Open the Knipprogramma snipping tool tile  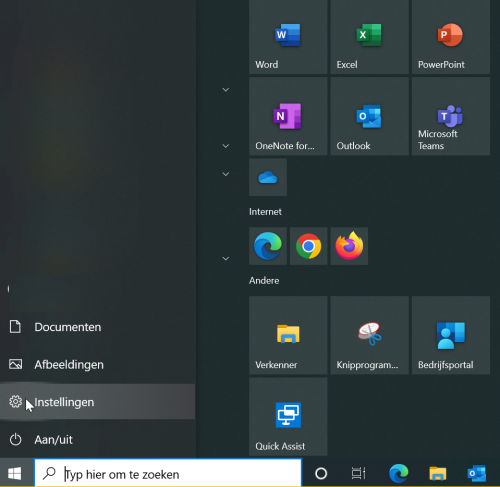click(x=369, y=335)
